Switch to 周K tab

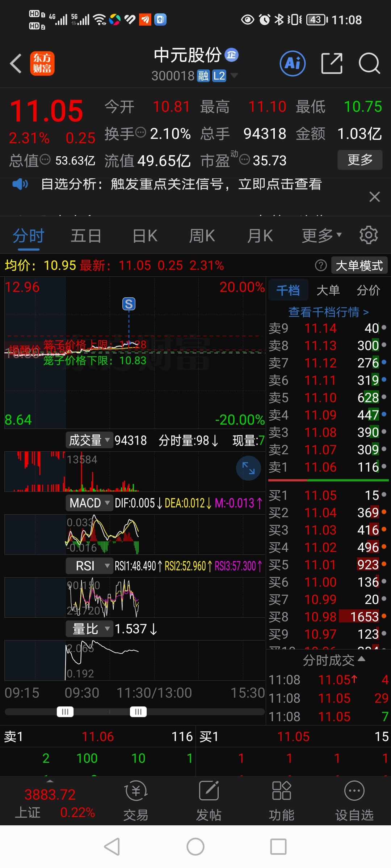click(202, 236)
